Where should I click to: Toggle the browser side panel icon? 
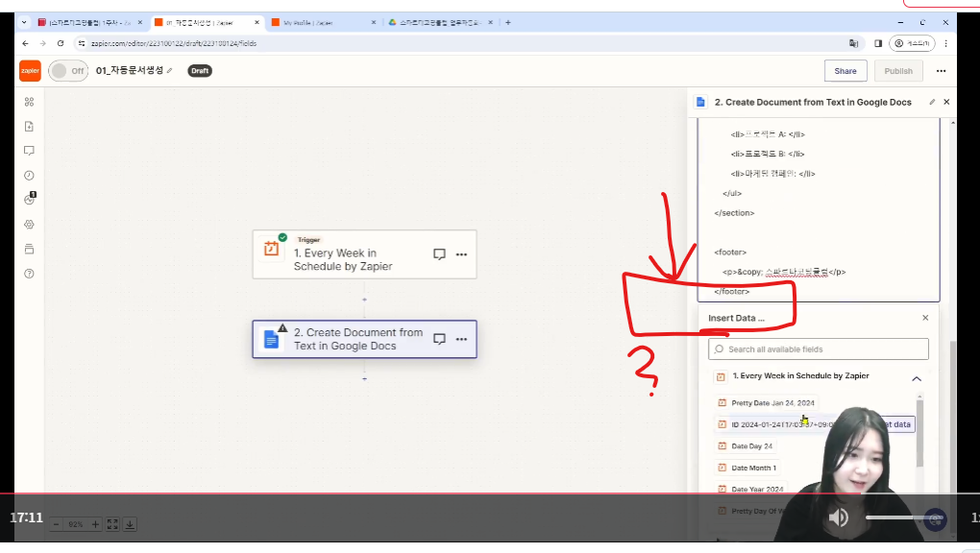pos(878,43)
